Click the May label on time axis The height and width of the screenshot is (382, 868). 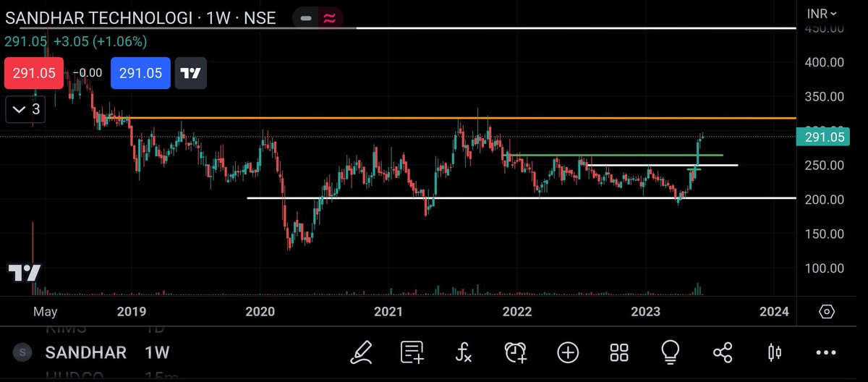tap(46, 312)
